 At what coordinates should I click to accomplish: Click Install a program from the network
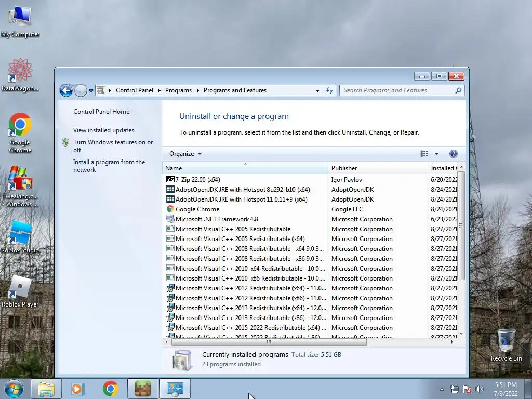pyautogui.click(x=109, y=166)
